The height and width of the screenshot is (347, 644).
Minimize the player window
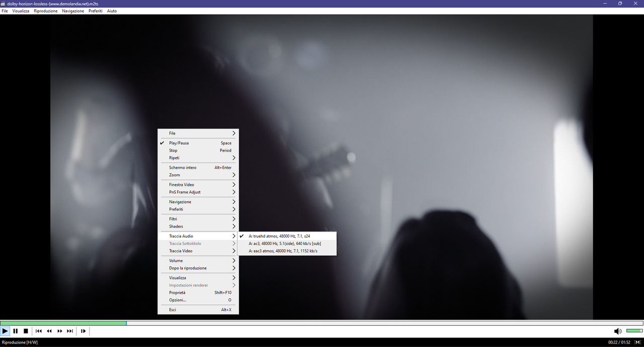coord(605,4)
